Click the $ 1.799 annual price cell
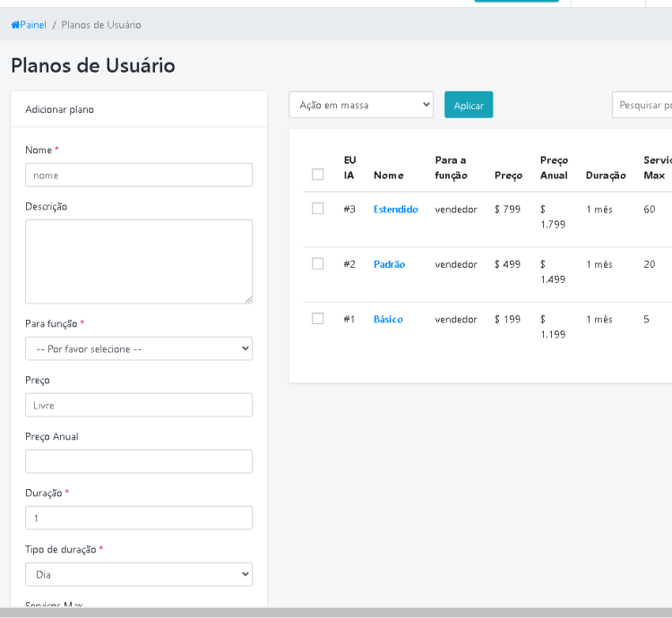Image resolution: width=672 pixels, height=618 pixels. 553,217
